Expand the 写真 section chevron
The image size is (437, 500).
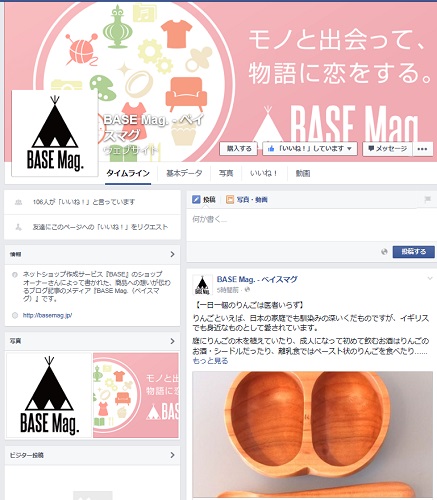[172, 341]
